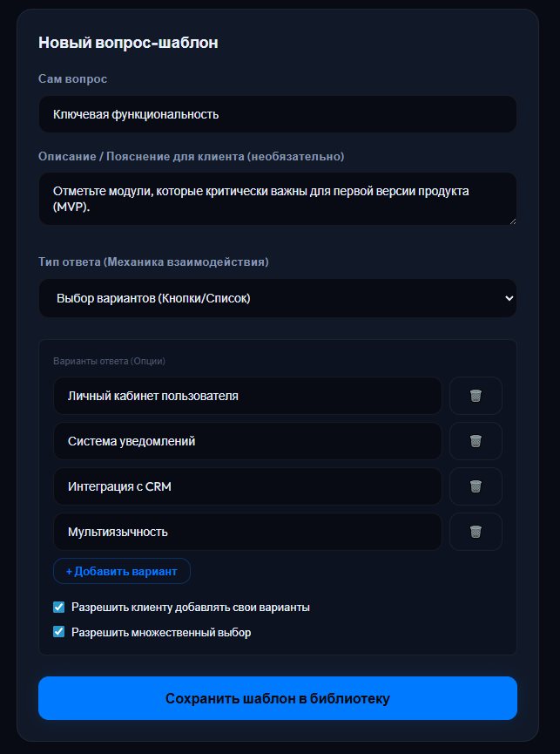Click the label text "Разрешить клиенту добавлять свои варианты"
This screenshot has height=754, width=560.
click(x=191, y=608)
